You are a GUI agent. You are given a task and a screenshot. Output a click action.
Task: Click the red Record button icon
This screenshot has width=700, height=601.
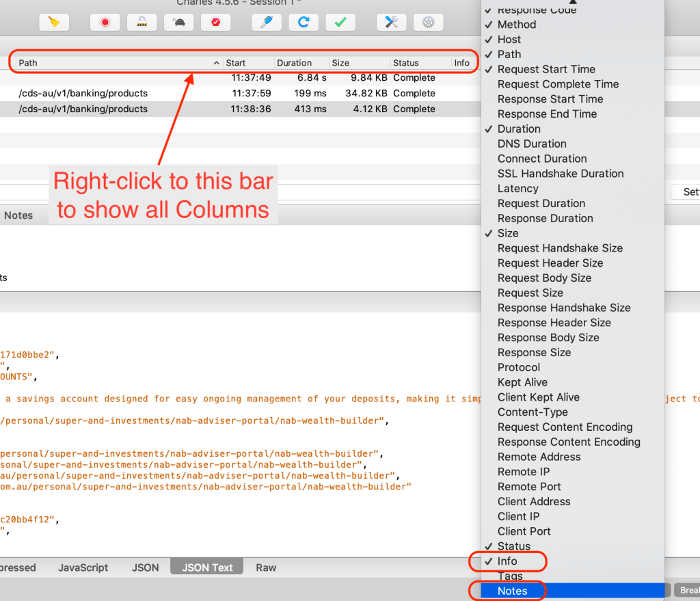click(105, 22)
